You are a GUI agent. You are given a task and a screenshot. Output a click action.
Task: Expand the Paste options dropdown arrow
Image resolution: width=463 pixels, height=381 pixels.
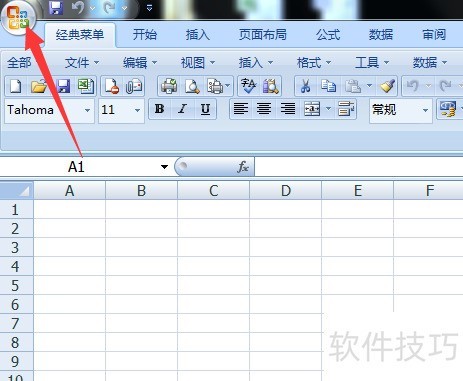[369, 86]
